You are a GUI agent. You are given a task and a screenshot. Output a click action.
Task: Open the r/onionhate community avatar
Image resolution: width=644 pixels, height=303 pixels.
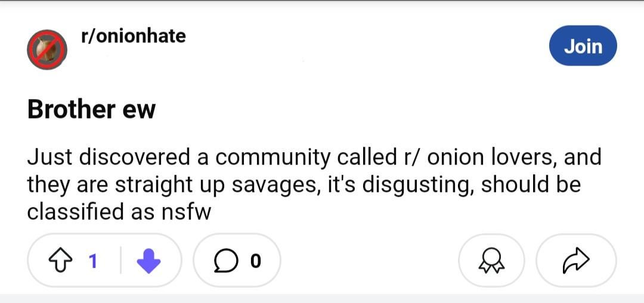[47, 49]
